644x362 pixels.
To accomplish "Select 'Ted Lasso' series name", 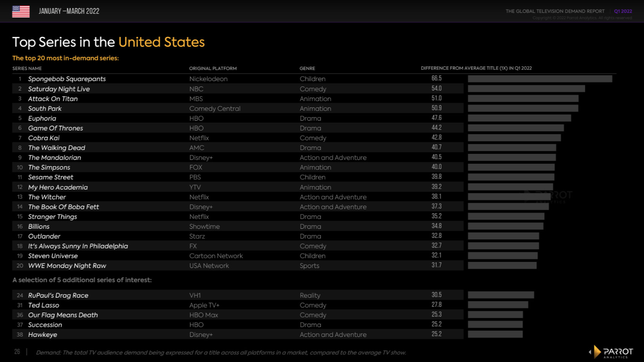I will click(44, 305).
